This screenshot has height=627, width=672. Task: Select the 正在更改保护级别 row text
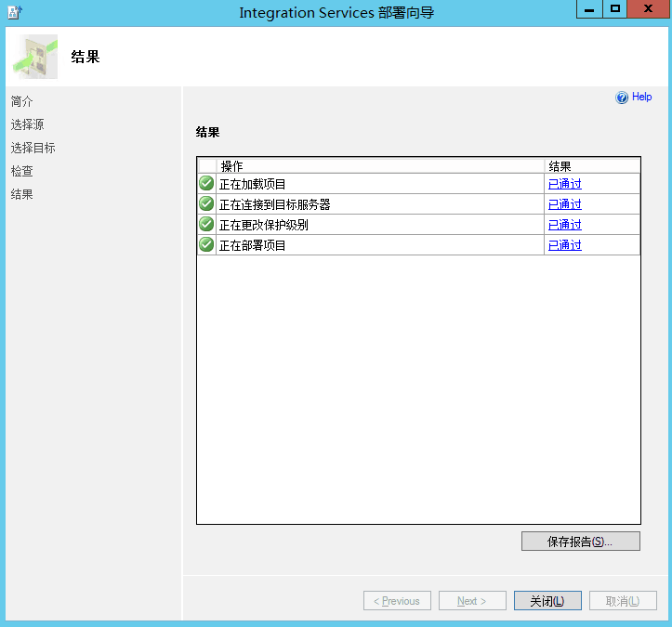[264, 225]
